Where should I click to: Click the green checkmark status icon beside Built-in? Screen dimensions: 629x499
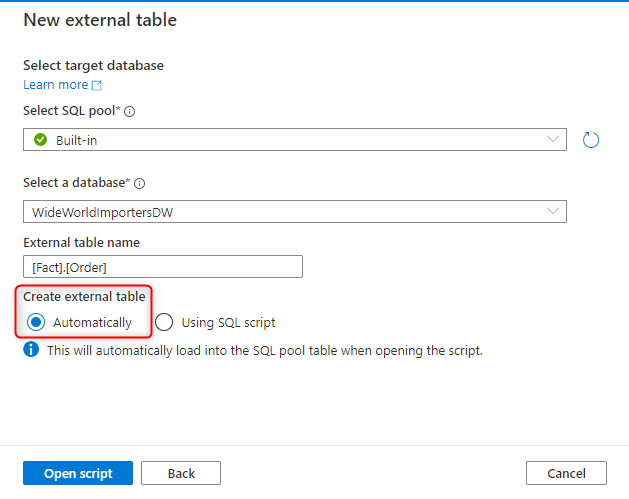[41, 140]
